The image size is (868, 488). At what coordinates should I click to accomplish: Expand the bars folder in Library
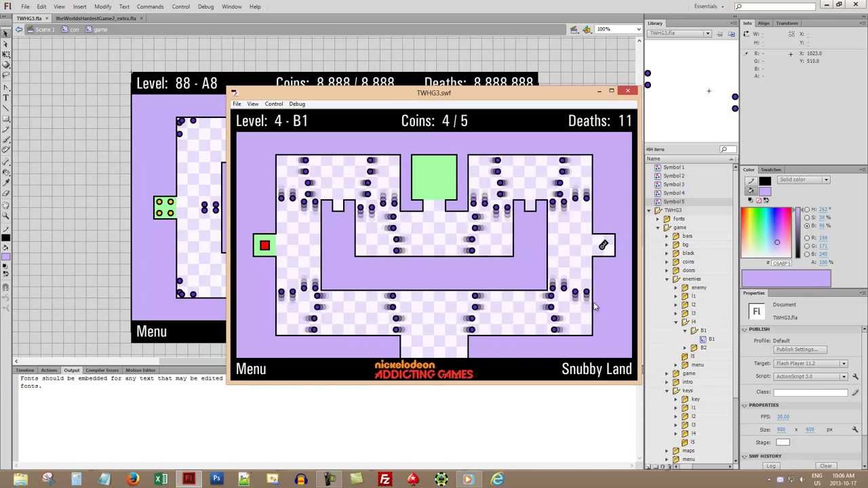coord(667,236)
